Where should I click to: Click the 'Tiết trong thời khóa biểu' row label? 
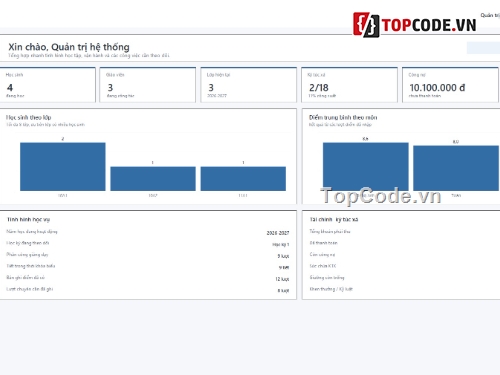pos(31,266)
